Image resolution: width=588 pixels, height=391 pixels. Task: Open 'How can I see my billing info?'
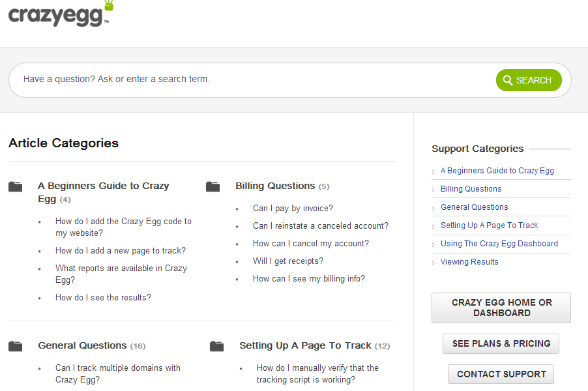(309, 279)
